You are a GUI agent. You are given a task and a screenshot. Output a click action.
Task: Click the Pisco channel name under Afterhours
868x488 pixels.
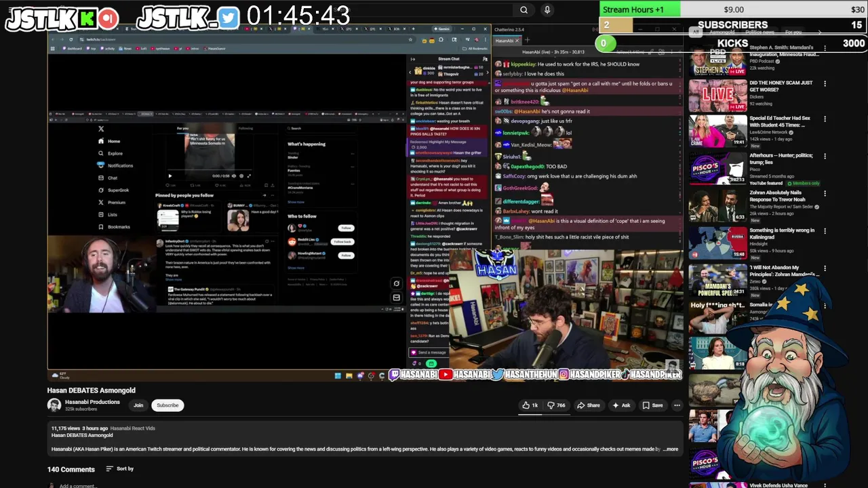755,170
